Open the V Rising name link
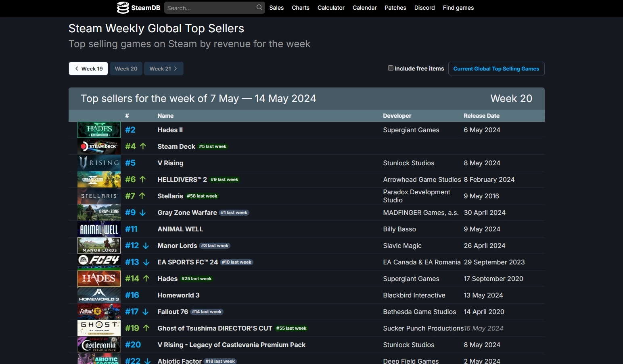623x364 pixels. [170, 163]
